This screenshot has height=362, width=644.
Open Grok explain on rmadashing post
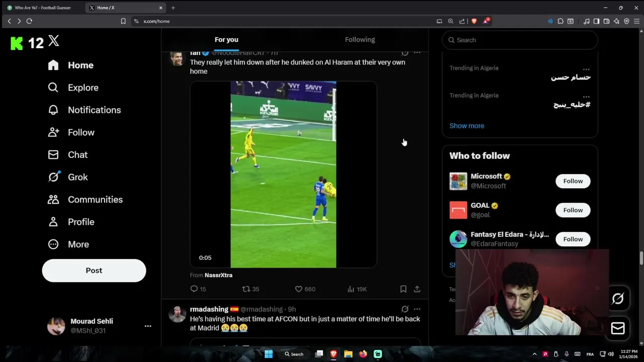[405, 309]
